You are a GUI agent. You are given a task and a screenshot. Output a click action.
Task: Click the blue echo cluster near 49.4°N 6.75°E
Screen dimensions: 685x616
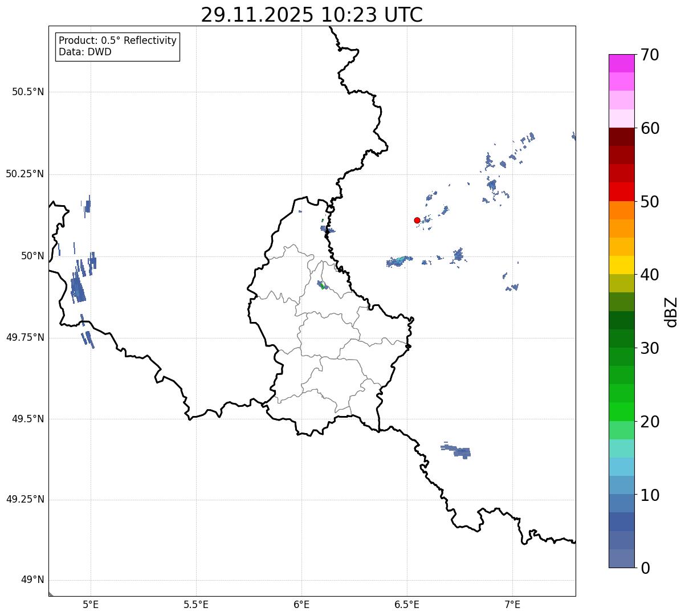(x=456, y=450)
